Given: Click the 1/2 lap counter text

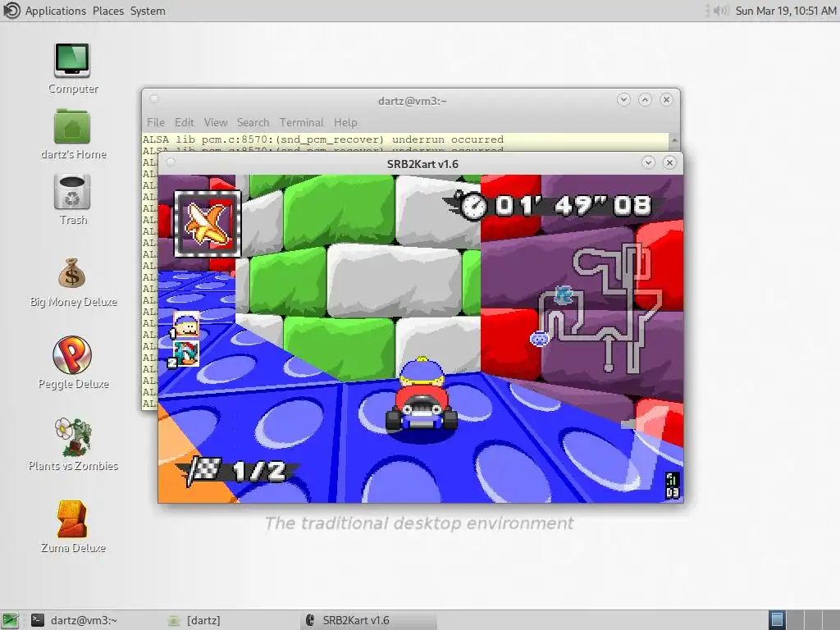Looking at the screenshot, I should coord(258,471).
